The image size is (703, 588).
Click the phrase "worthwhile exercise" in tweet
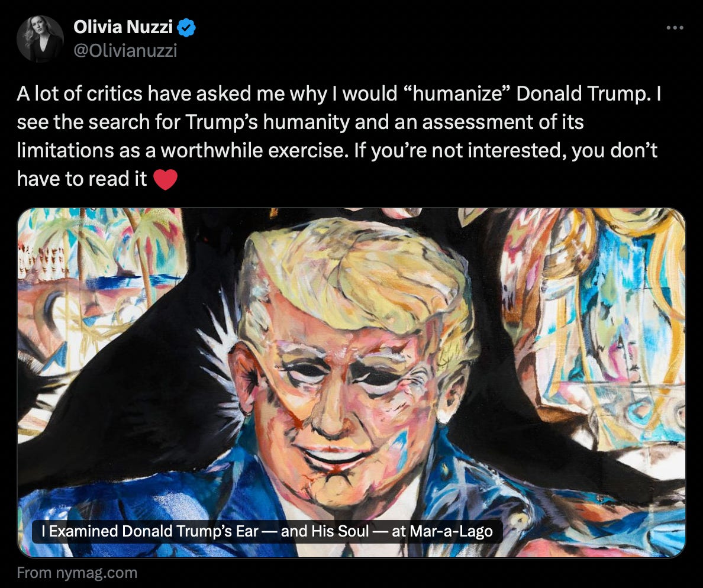click(x=254, y=151)
